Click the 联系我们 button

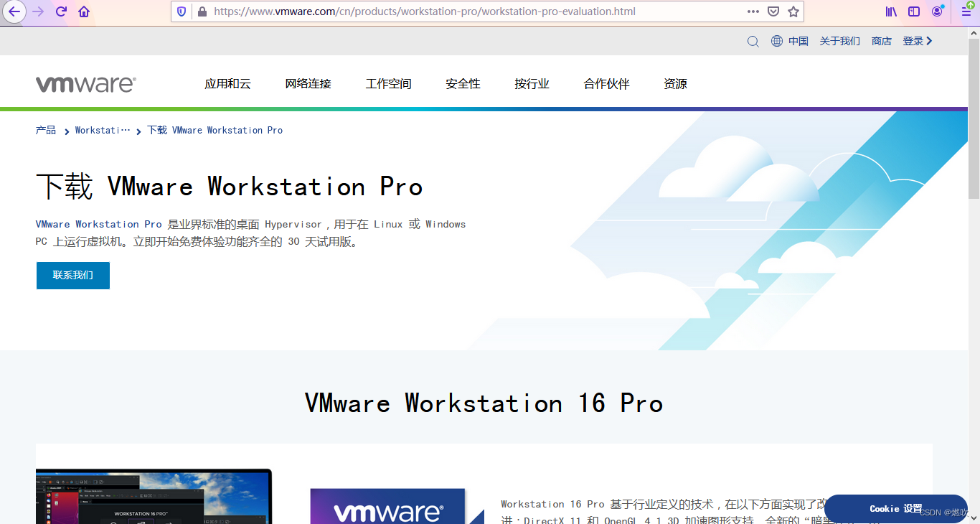72,275
